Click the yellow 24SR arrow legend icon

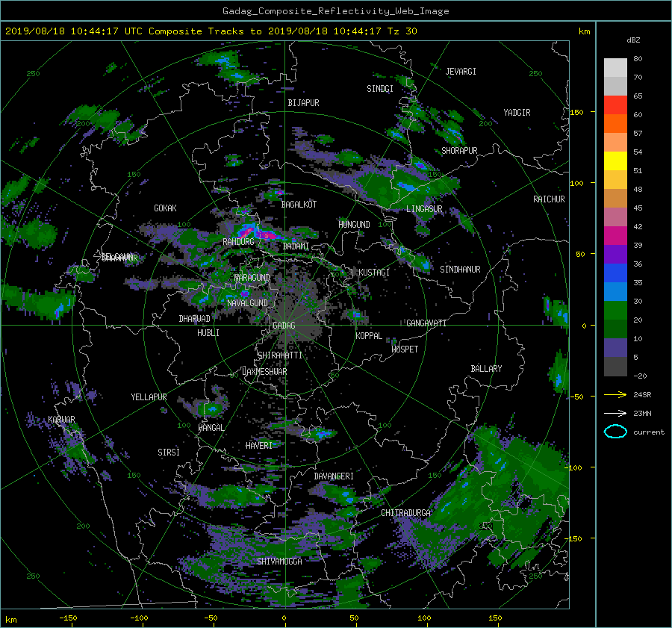pos(615,395)
